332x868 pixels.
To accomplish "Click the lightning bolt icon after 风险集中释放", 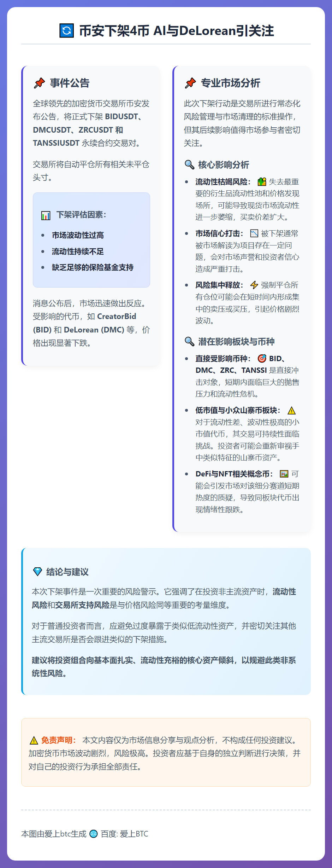I will point(254,285).
